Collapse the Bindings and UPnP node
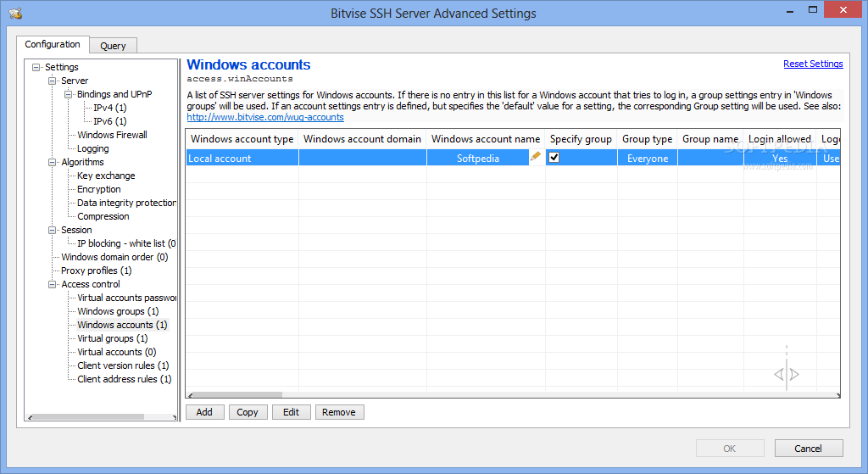868x474 pixels. coord(68,94)
